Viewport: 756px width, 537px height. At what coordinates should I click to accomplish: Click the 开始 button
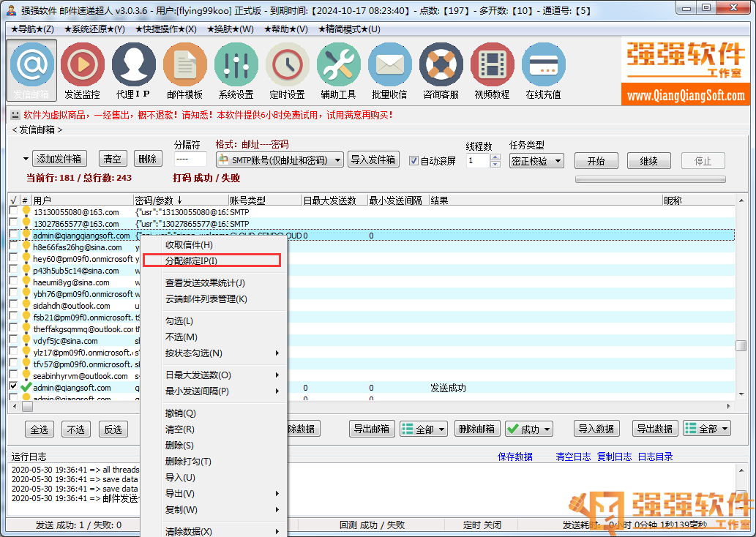[596, 161]
